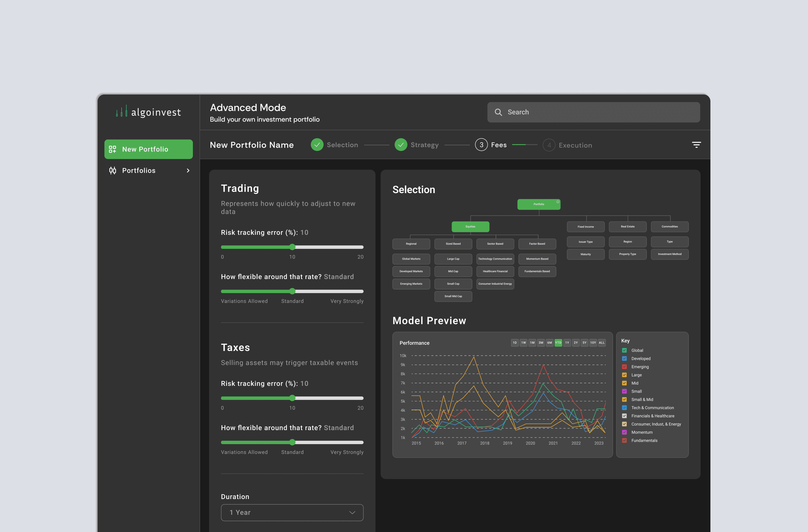The image size is (808, 532).
Task: Disable the Momentum key checkbox
Action: click(x=624, y=432)
